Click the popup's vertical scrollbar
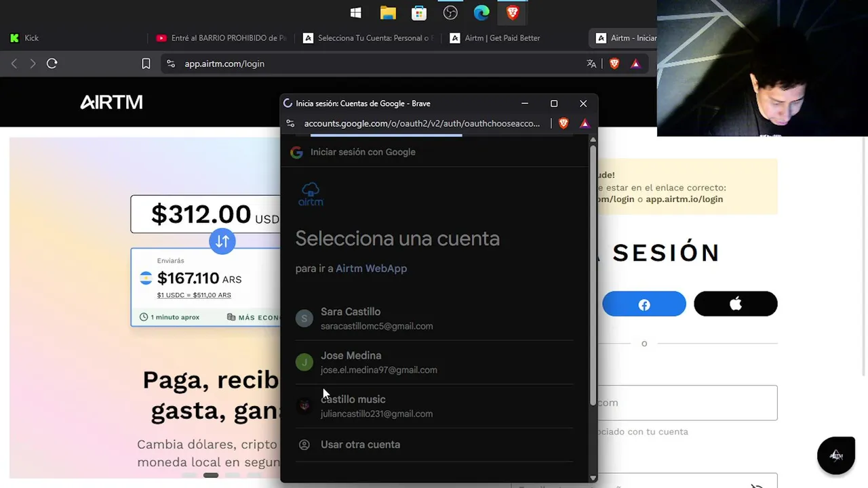The width and height of the screenshot is (868, 488). coord(593,274)
